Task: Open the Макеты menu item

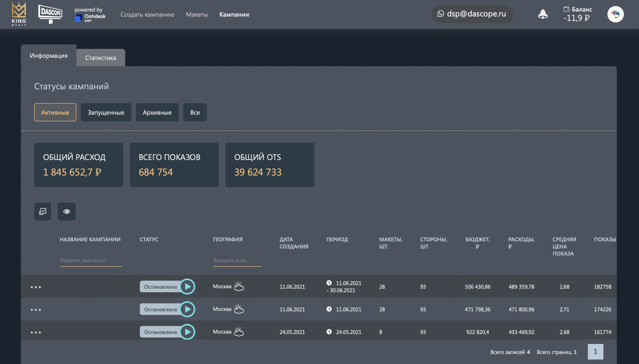Action: pyautogui.click(x=197, y=14)
